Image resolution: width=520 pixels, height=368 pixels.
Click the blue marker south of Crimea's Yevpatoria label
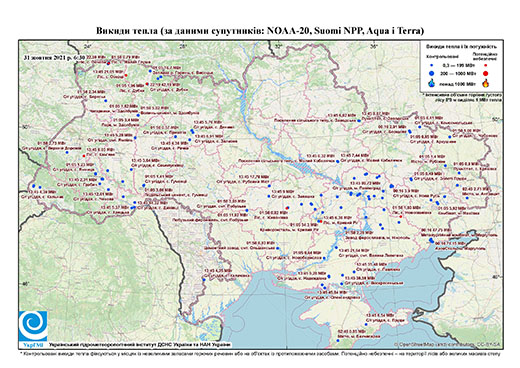point(338,340)
